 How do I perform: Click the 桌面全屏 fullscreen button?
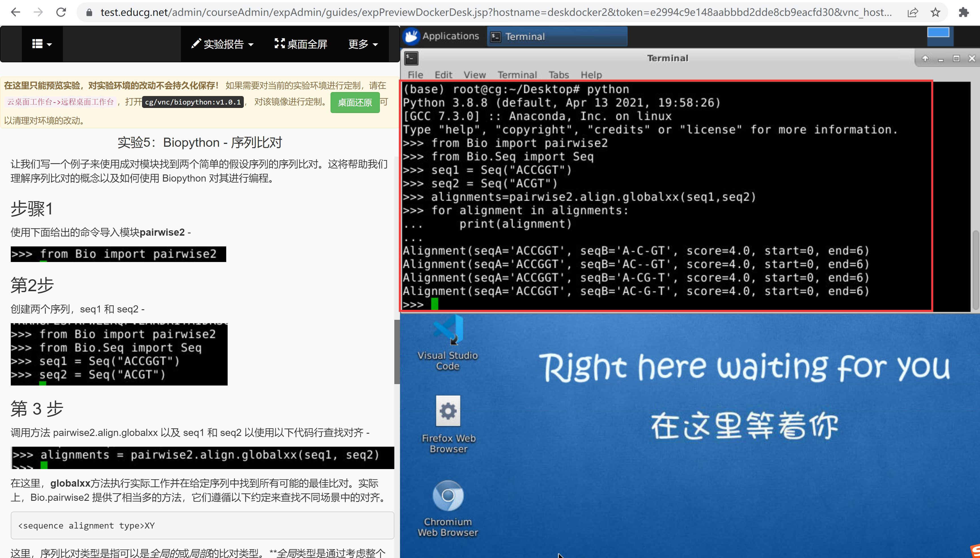pyautogui.click(x=301, y=44)
